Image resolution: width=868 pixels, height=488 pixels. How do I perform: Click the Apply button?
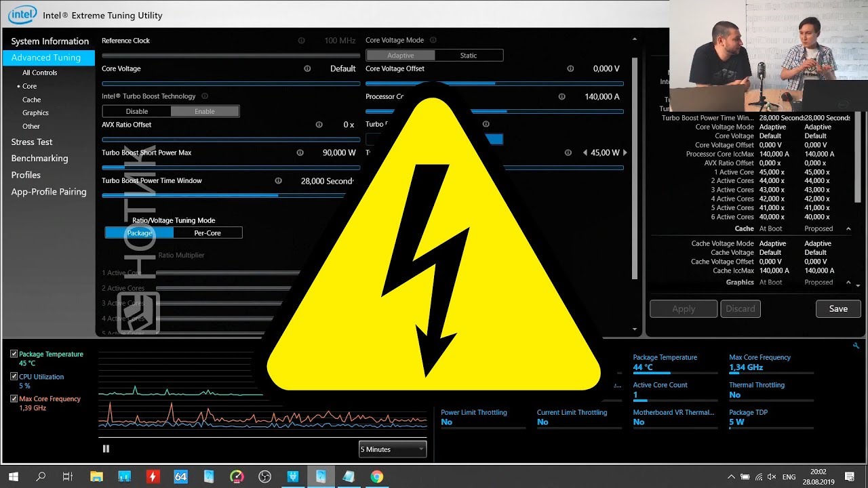684,308
